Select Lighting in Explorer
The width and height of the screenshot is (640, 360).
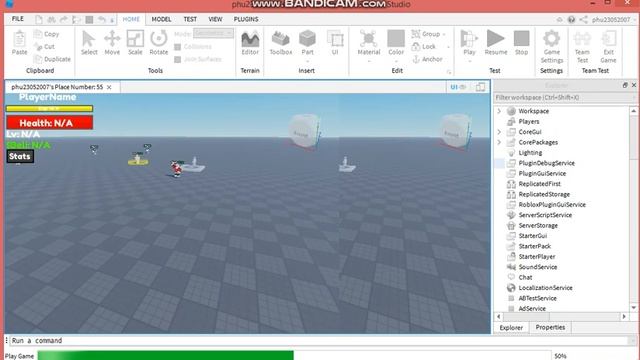[x=530, y=153]
